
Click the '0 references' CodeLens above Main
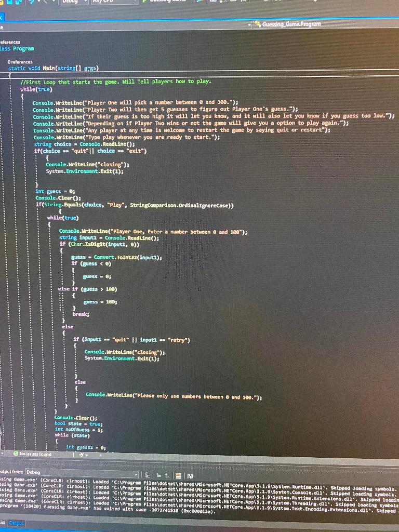[20, 62]
